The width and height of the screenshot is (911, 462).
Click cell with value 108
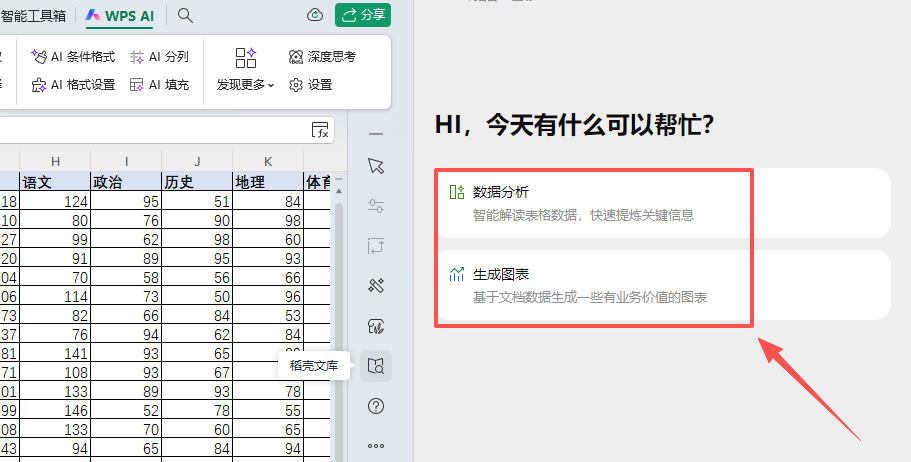(x=55, y=373)
